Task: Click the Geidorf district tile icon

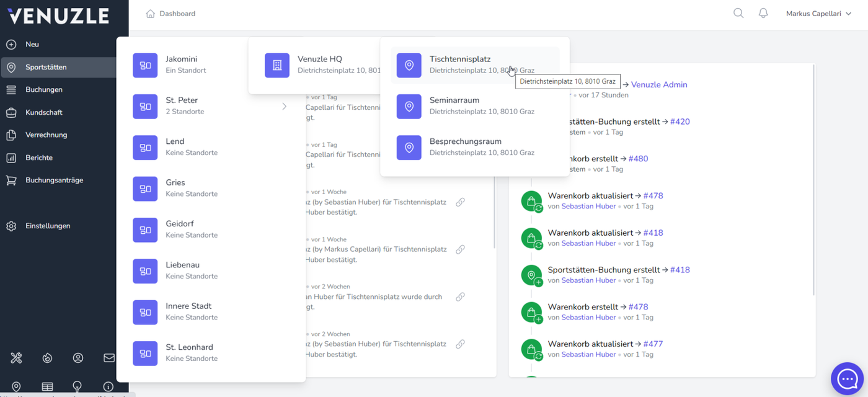Action: pyautogui.click(x=145, y=230)
